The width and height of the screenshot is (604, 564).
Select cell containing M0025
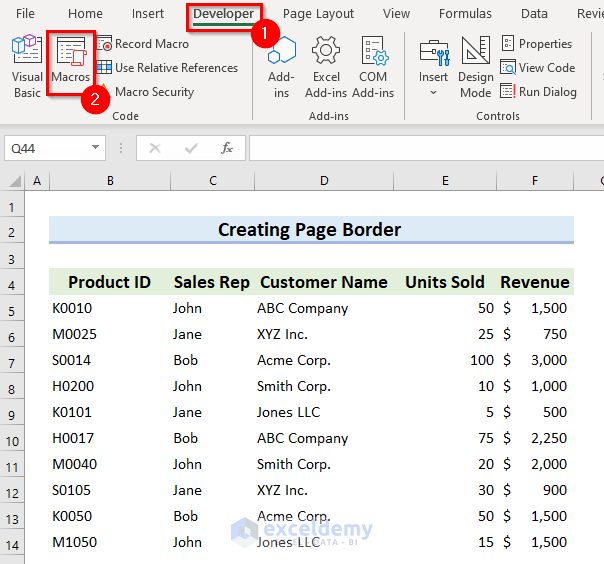(110, 334)
